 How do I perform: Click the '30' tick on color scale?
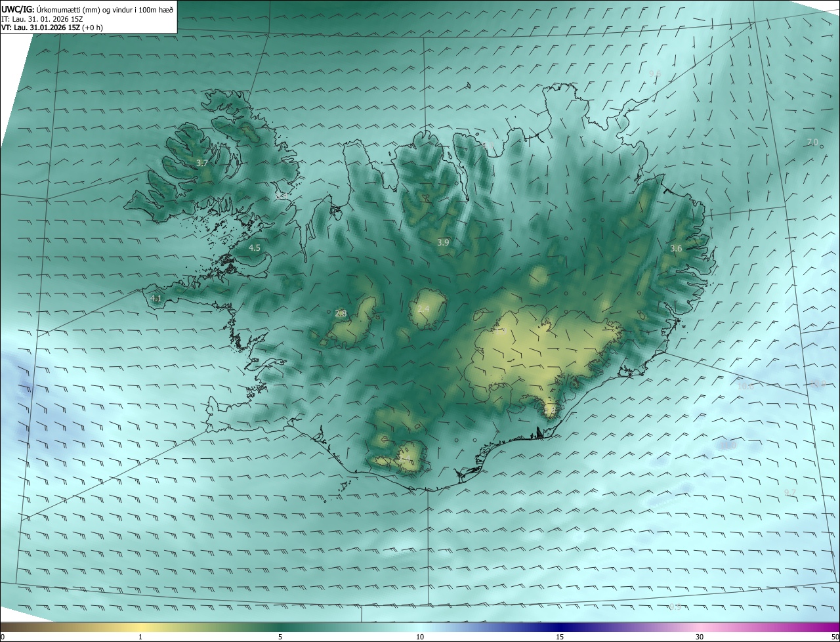[700, 637]
